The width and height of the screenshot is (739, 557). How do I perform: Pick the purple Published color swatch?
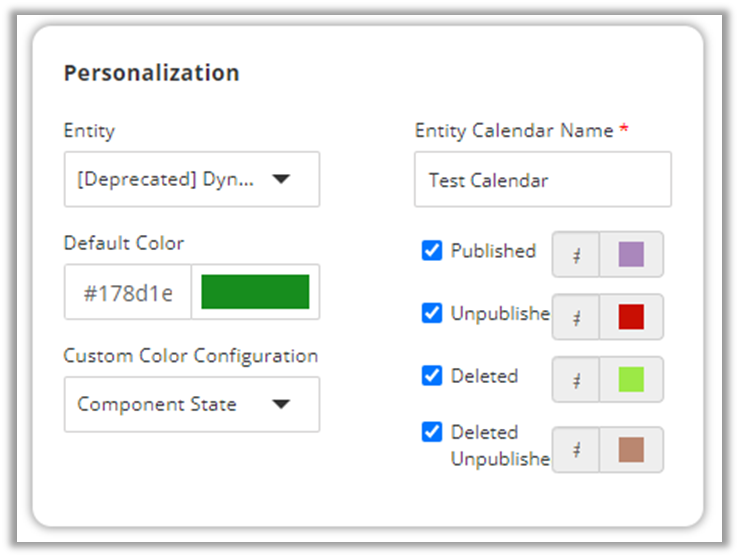[x=631, y=254]
